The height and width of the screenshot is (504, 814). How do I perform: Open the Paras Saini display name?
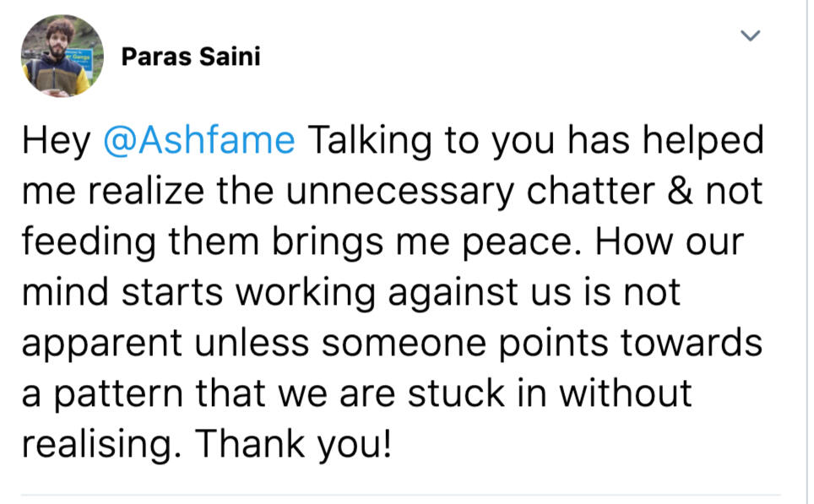click(191, 57)
